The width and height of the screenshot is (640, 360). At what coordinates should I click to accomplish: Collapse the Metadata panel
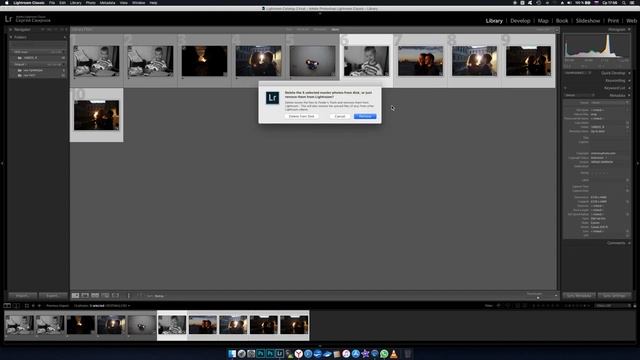tap(629, 95)
